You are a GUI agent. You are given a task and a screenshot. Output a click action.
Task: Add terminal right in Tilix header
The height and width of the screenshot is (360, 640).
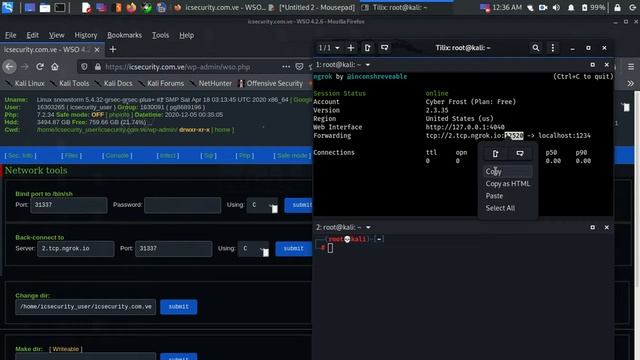pos(367,48)
